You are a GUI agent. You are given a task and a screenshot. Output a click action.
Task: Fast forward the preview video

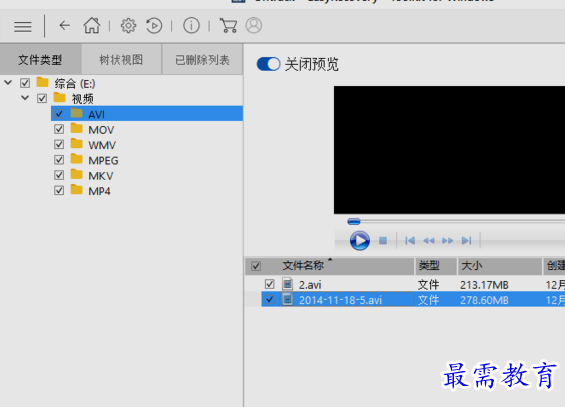click(448, 241)
